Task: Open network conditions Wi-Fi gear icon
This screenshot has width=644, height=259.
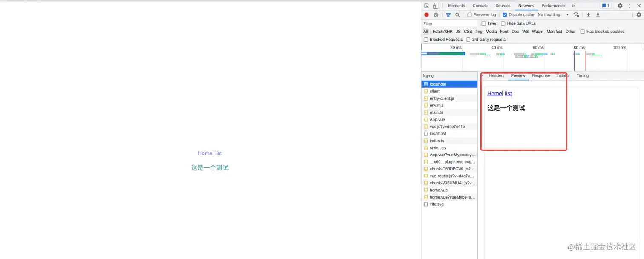Action: pyautogui.click(x=576, y=14)
